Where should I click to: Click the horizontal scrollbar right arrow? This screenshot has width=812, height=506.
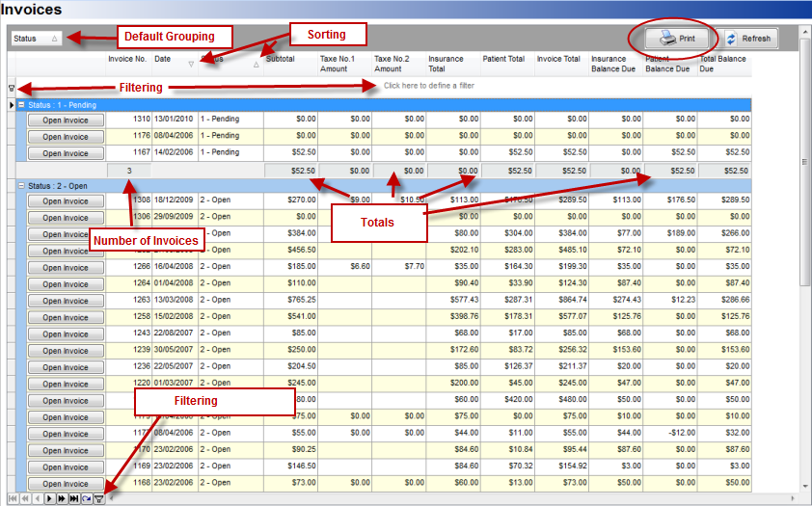point(793,498)
